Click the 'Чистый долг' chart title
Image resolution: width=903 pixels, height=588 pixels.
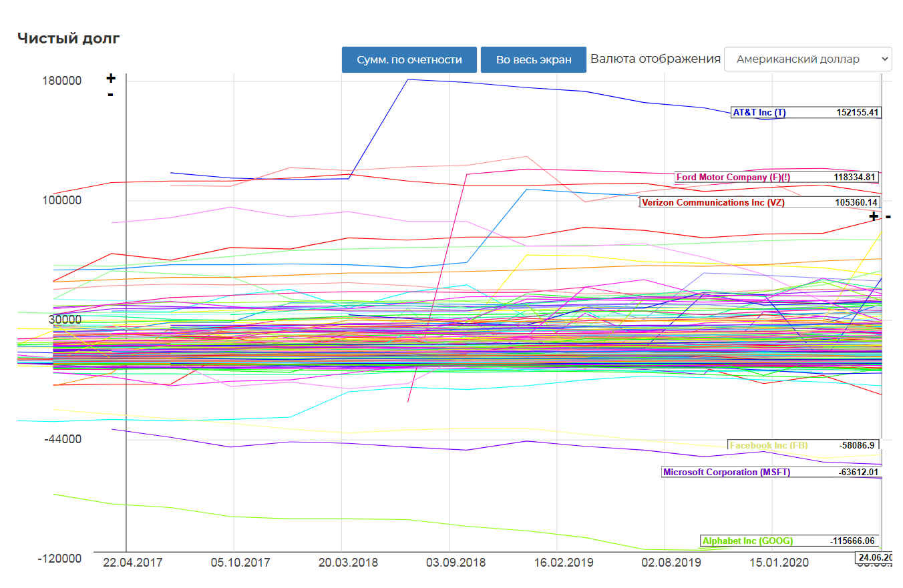click(69, 38)
